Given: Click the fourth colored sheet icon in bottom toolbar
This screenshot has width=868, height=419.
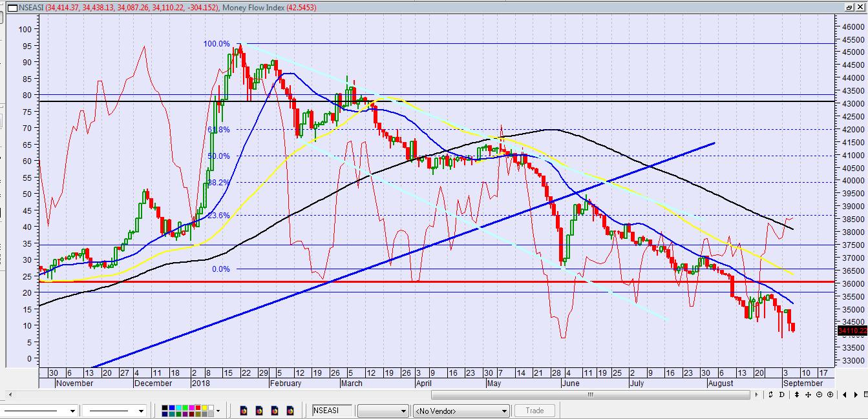Looking at the screenshot, I should [290, 411].
